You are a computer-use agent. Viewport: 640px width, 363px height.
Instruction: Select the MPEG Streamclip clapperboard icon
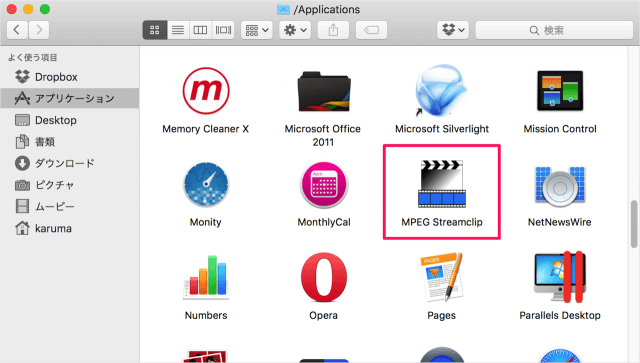pos(442,184)
